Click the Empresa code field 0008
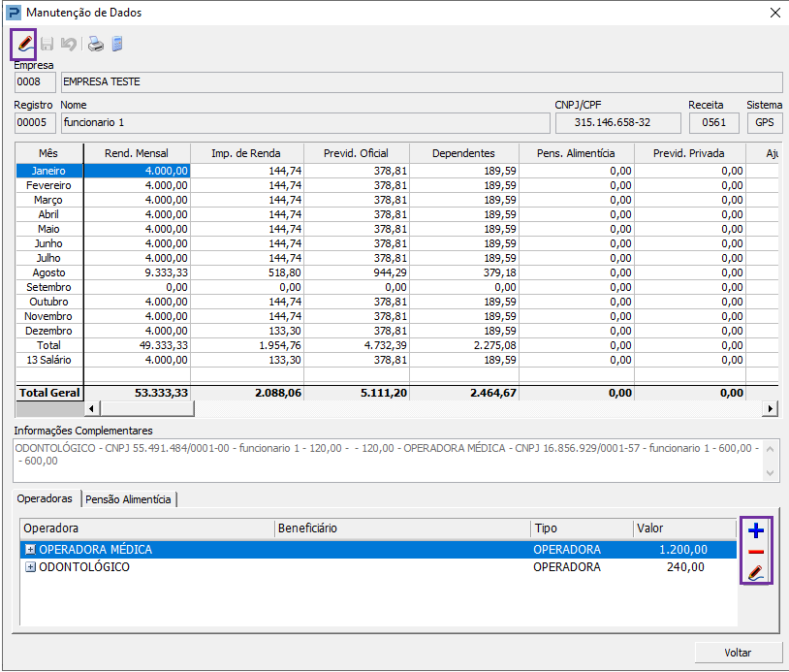This screenshot has height=672, width=789. (x=35, y=82)
